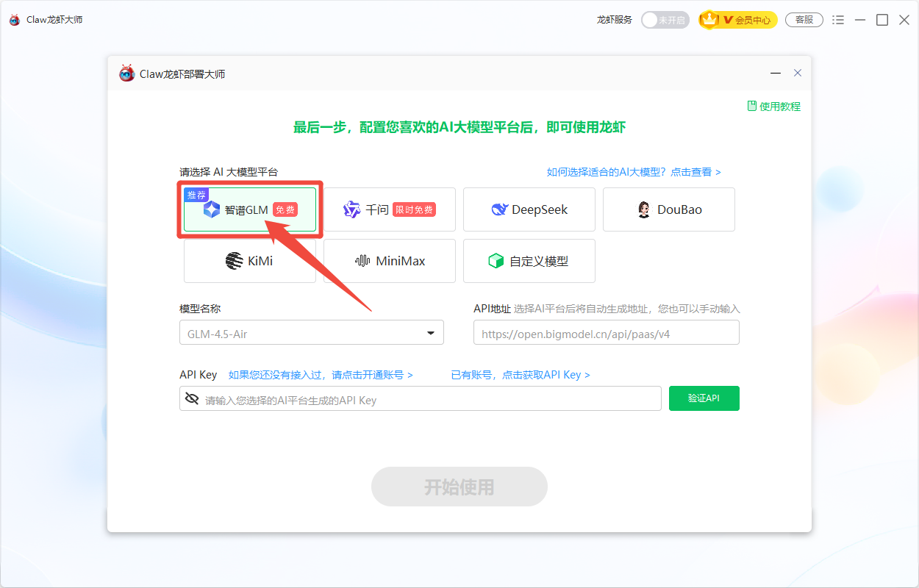
Task: Open the 点击开通账号 link
Action: pos(321,375)
